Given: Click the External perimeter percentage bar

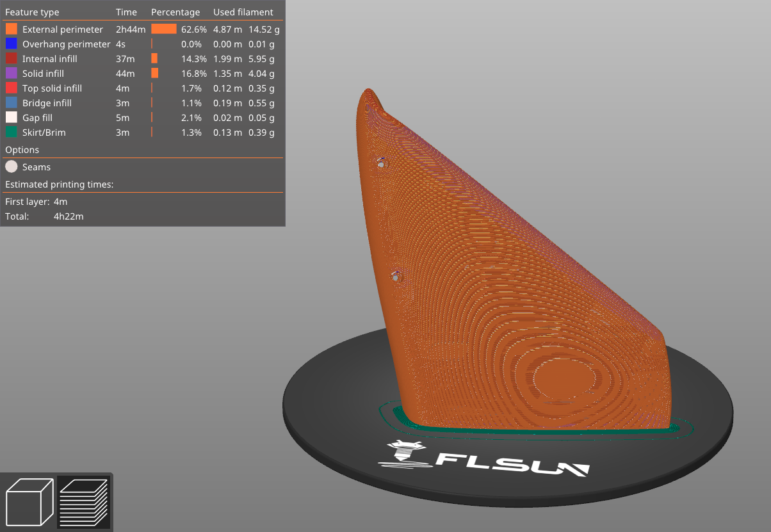Looking at the screenshot, I should 164,29.
